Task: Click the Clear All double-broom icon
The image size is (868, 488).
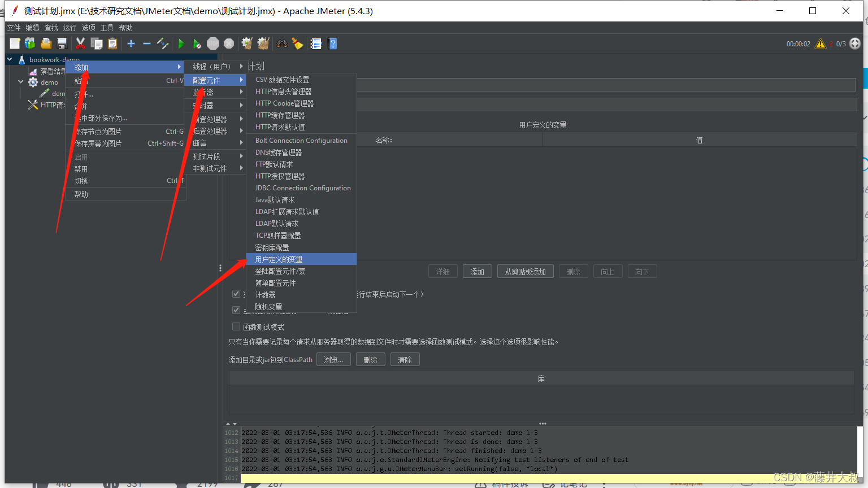Action: point(263,43)
